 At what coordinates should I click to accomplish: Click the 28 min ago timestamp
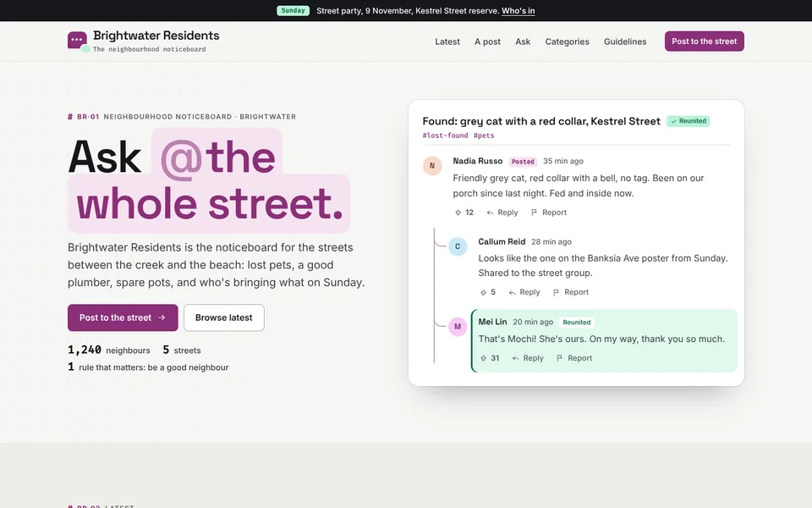551,241
